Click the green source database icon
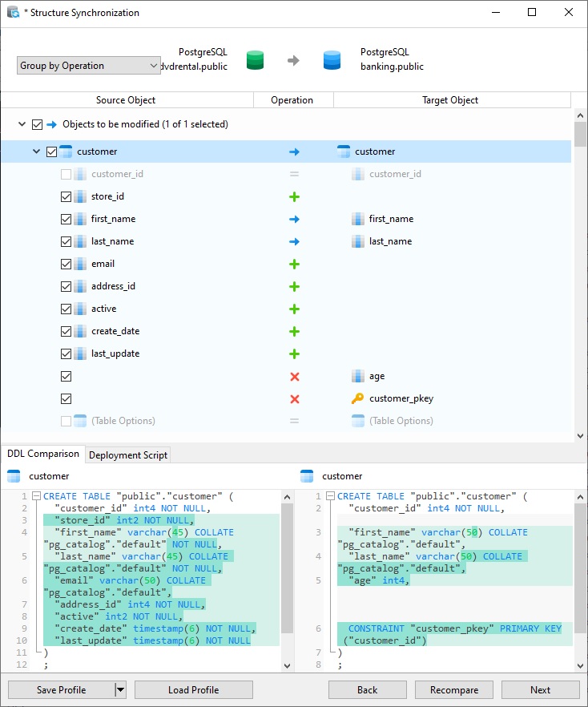 [x=255, y=60]
